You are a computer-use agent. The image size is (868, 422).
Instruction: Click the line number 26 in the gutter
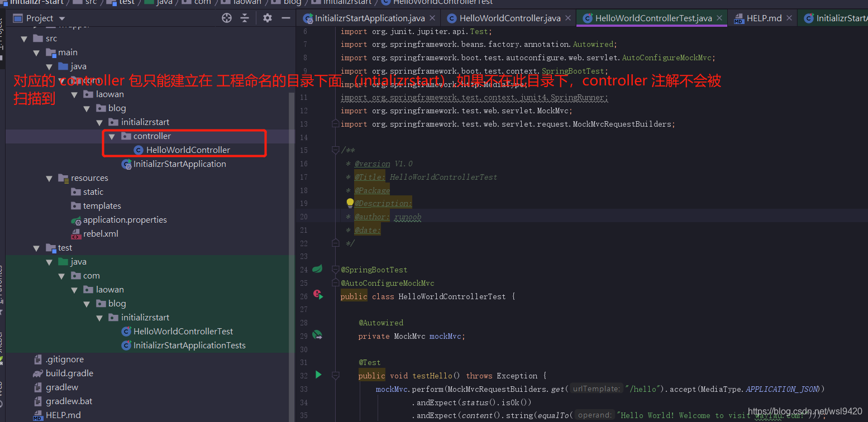click(303, 296)
